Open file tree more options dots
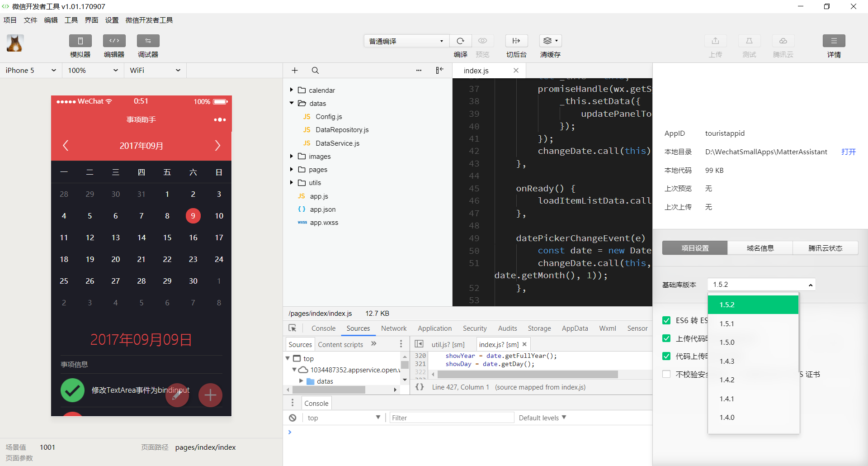The height and width of the screenshot is (466, 868). tap(419, 70)
